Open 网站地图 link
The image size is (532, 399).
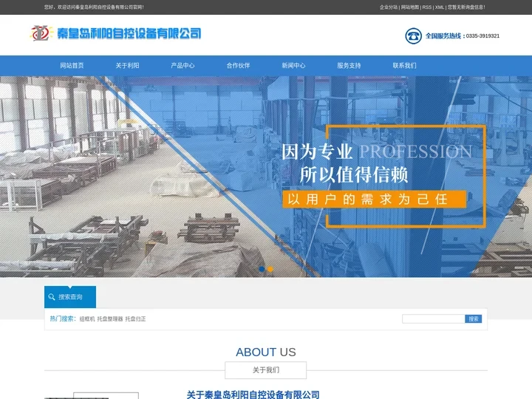410,7
